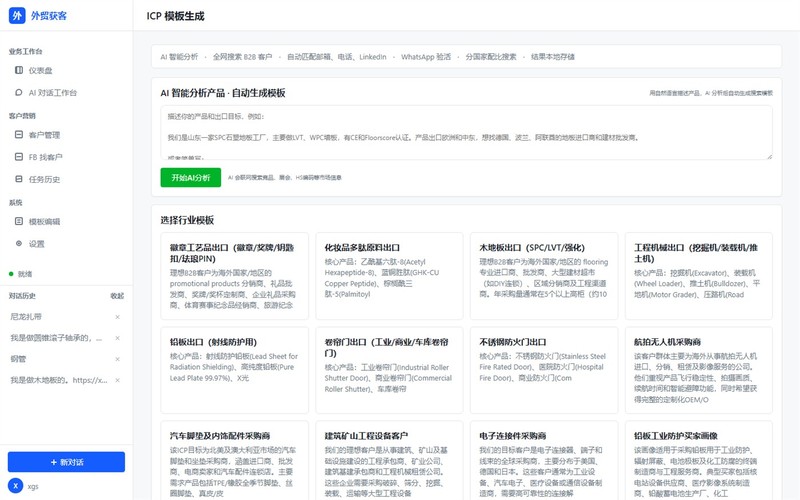This screenshot has height=500, width=800.
Task: Open the 我是做圆锥滚子轴承的 conversation
Action: (56, 338)
